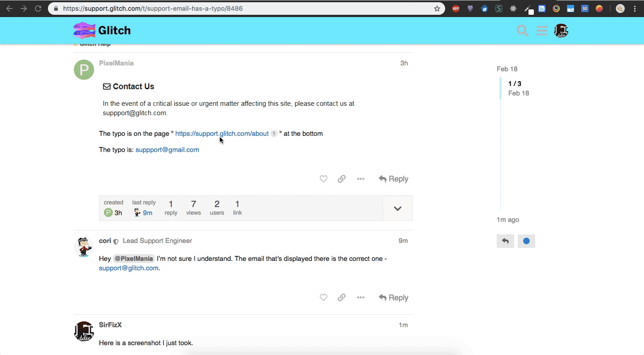Open SirFizX's avatar picture
This screenshot has width=644, height=355.
coord(84,331)
